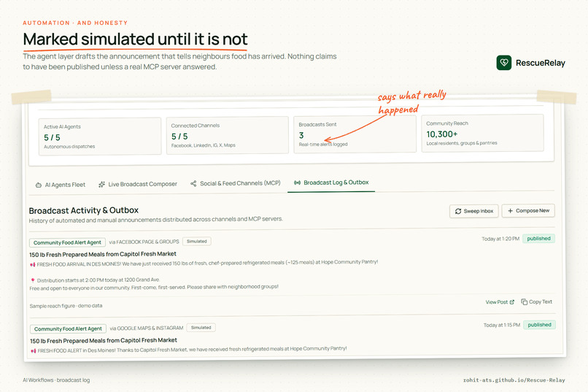Click the megaphone icon beside 'FRESH FOOD ARRIVAL IN DES MOINES'
588x392 pixels.
click(x=33, y=264)
